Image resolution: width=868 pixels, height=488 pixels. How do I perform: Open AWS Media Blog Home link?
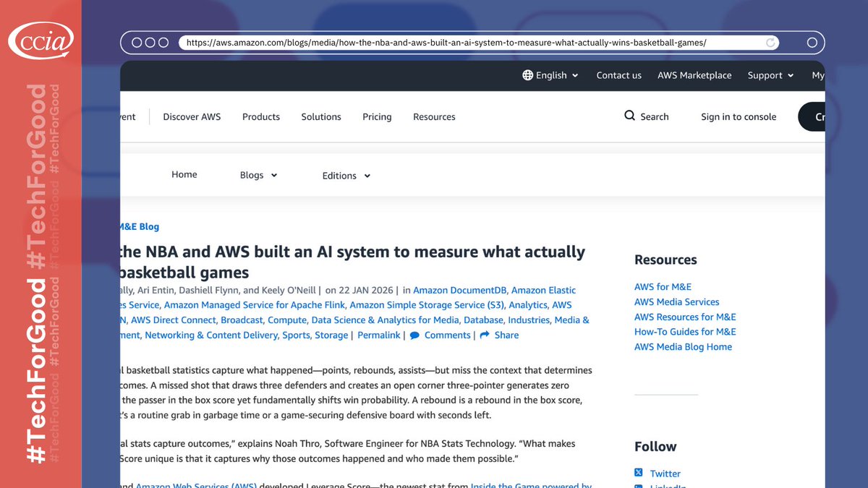[683, 347]
